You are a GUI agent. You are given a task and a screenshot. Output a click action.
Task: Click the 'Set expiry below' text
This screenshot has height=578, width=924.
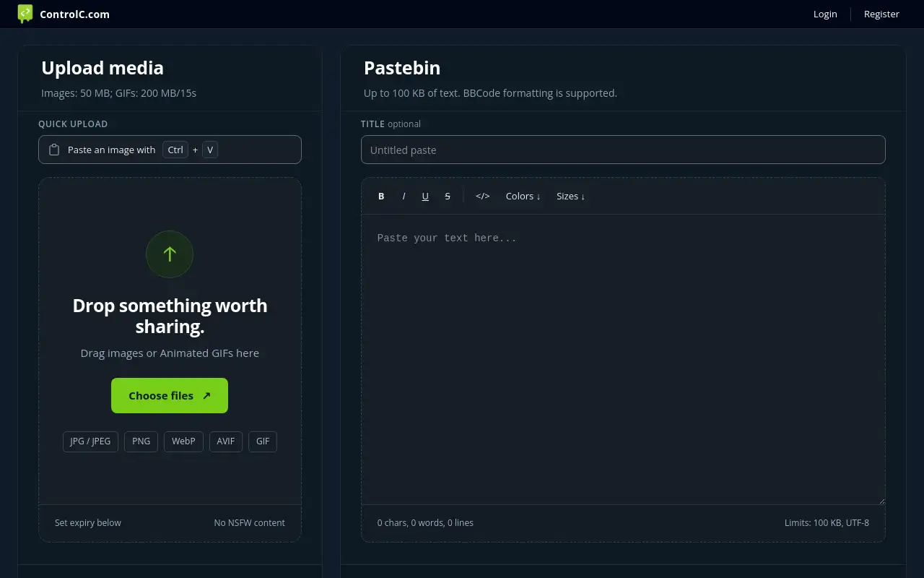pyautogui.click(x=88, y=523)
